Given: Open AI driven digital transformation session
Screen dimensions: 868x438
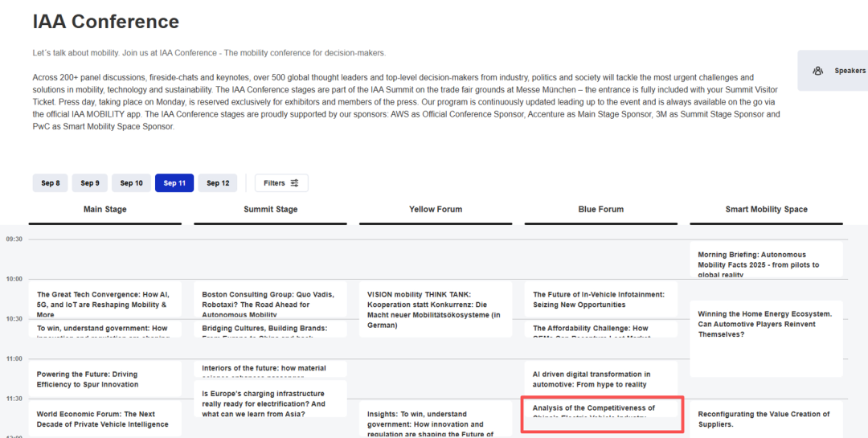Looking at the screenshot, I should [x=601, y=379].
